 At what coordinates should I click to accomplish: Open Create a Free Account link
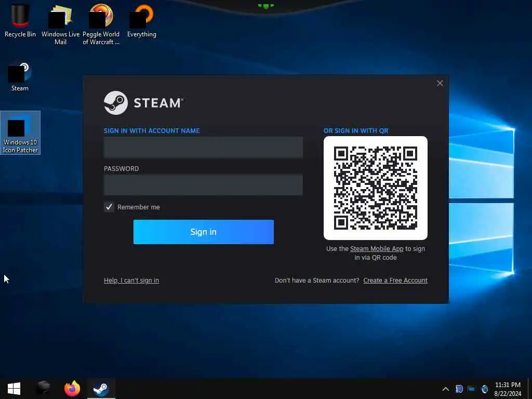click(x=395, y=280)
